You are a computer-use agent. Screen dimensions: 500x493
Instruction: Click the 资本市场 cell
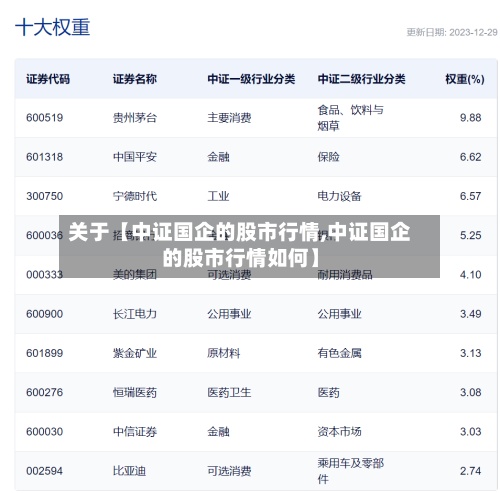(x=339, y=432)
